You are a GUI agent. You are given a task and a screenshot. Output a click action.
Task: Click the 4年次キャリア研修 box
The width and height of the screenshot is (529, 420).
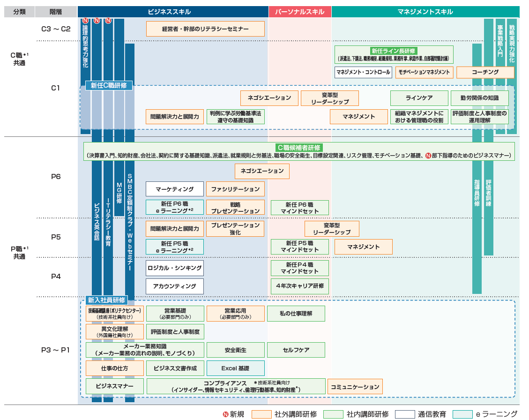click(x=300, y=286)
